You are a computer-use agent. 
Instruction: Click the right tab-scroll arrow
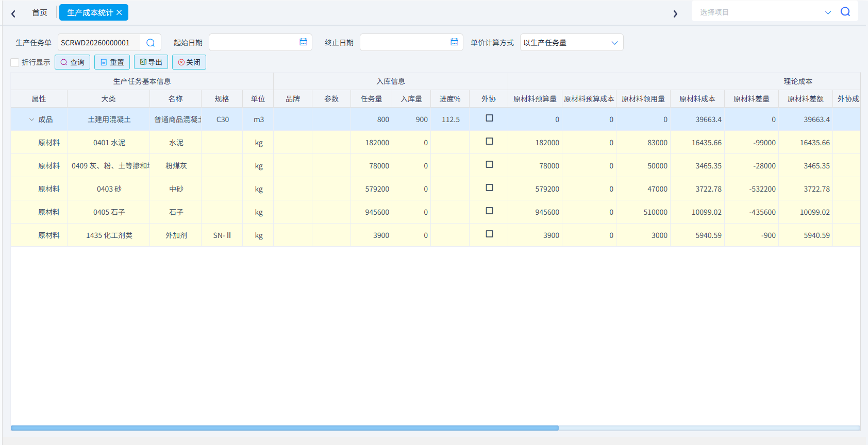coord(675,14)
